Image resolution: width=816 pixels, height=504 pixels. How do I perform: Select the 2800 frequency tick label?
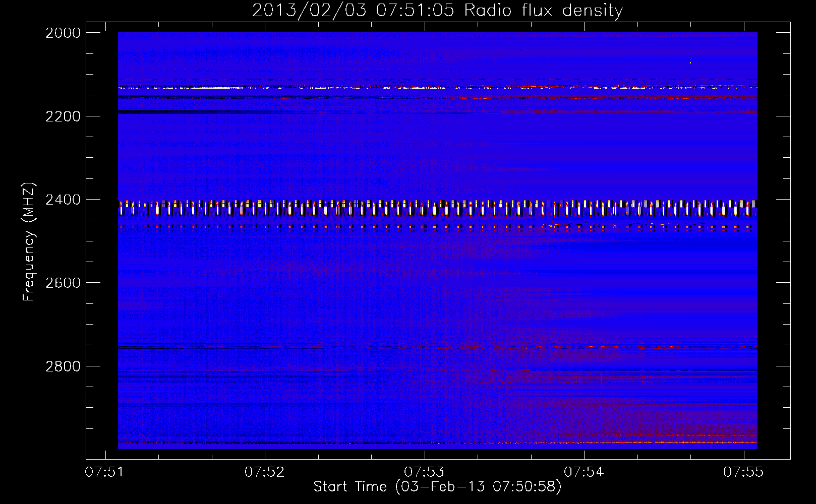[63, 366]
